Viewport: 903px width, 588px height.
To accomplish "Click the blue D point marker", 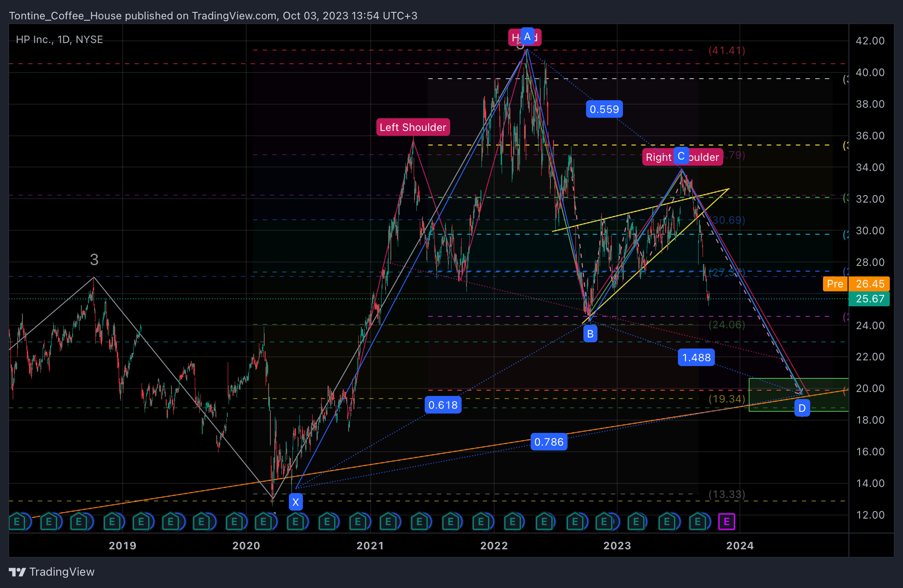I will [x=802, y=408].
